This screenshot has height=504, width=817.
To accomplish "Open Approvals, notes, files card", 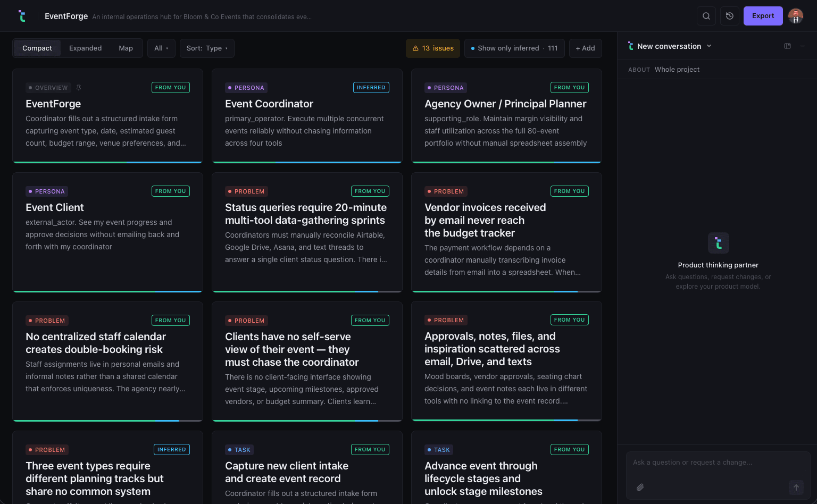I will point(506,362).
